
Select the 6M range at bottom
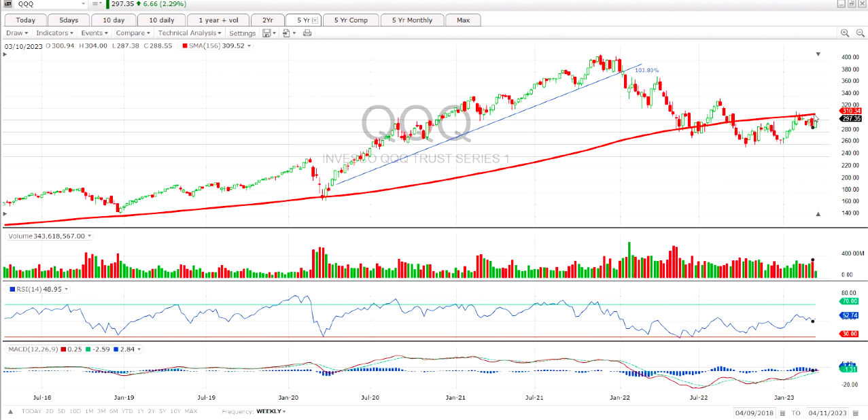click(114, 411)
